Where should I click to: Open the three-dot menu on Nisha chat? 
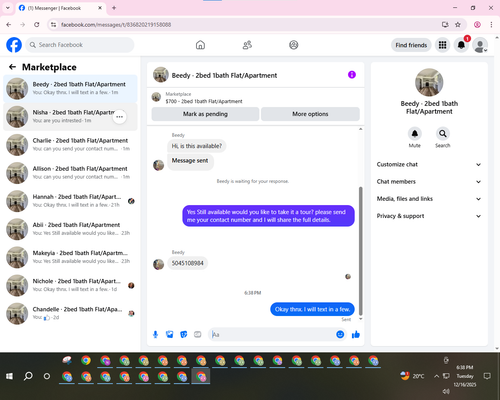pyautogui.click(x=120, y=117)
